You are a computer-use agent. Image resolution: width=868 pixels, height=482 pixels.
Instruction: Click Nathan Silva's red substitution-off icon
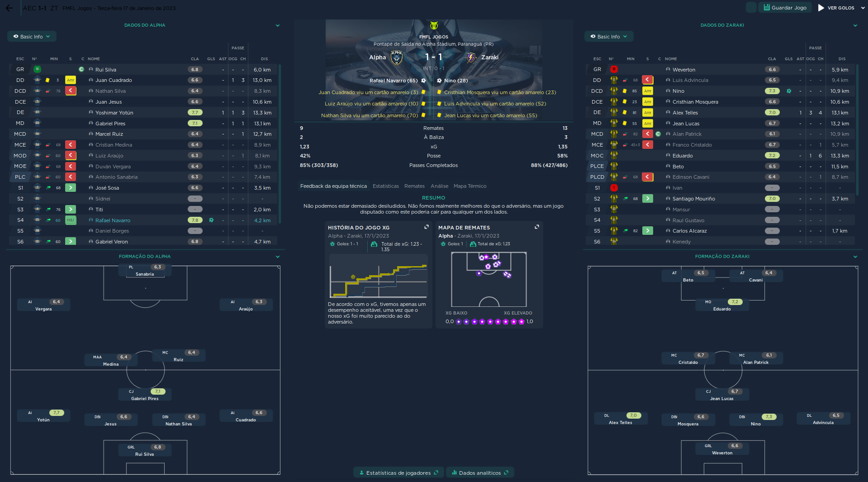click(x=71, y=91)
